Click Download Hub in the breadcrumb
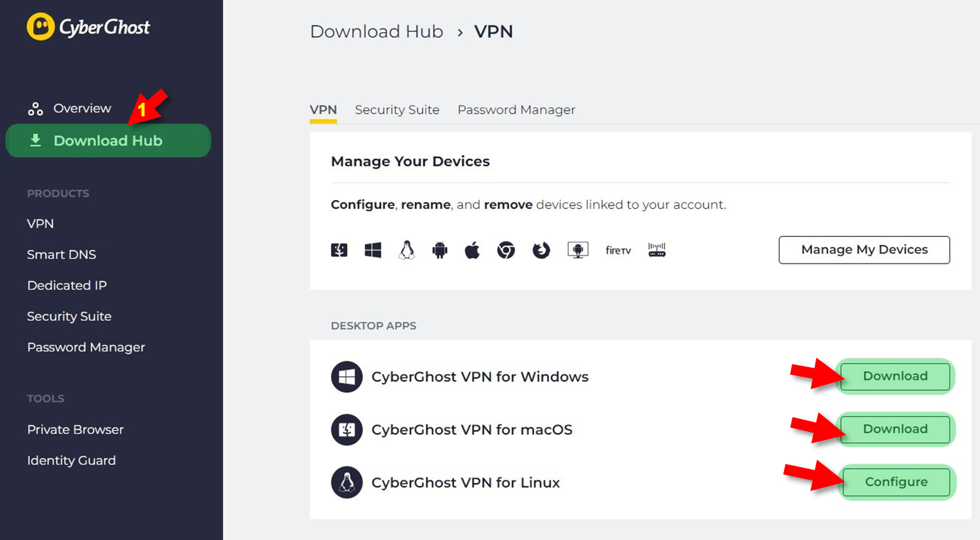This screenshot has height=540, width=980. [377, 31]
